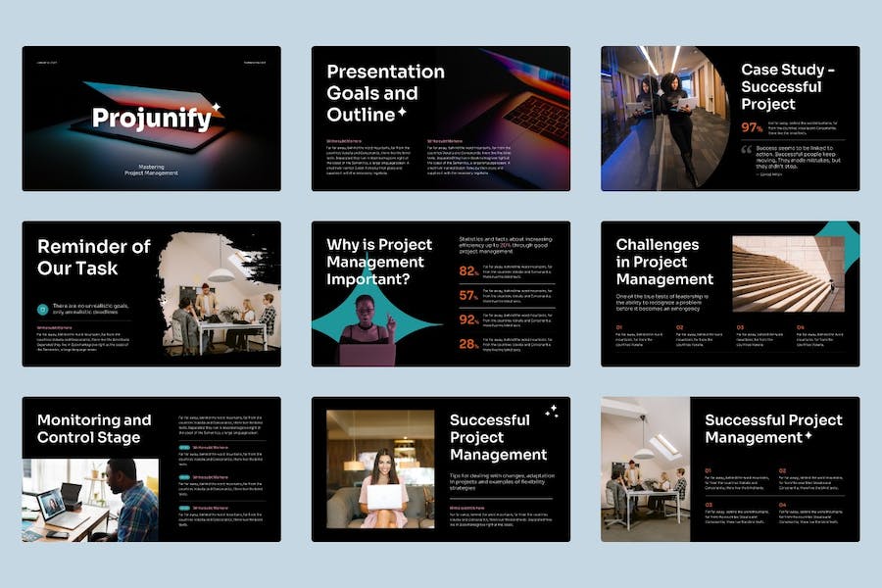This screenshot has width=882, height=588.
Task: Click the twin sparkles on the laptop-woman Successful Project slide
Action: pyautogui.click(x=552, y=411)
